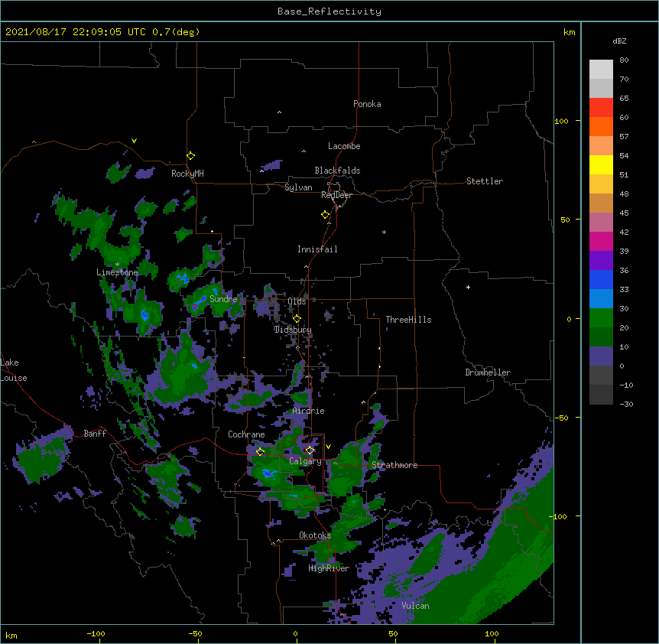
Task: Click the Lacombe town label
Action: tap(344, 146)
